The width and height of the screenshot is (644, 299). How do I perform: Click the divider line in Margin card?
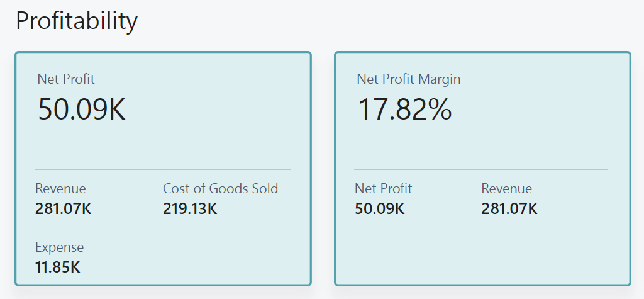[481, 169]
